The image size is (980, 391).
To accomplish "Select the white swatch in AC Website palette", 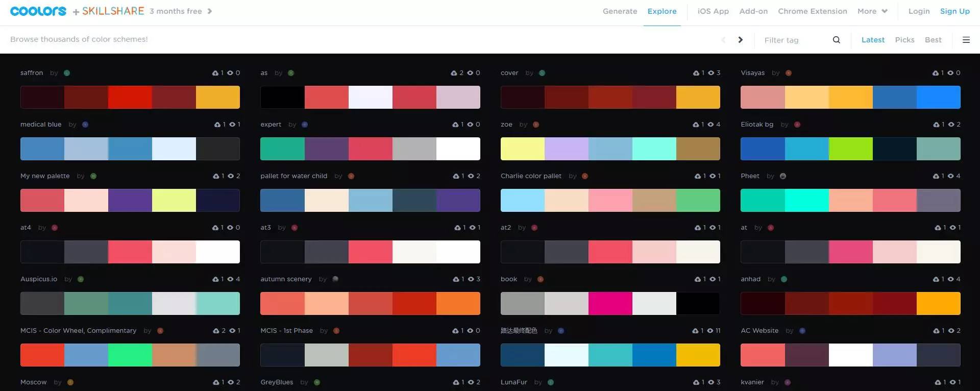I will [851, 355].
